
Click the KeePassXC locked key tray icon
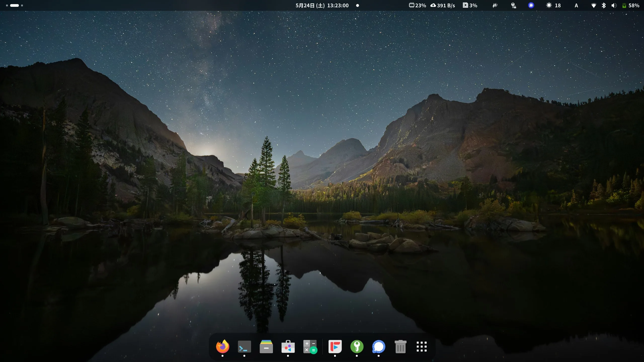click(x=513, y=5)
